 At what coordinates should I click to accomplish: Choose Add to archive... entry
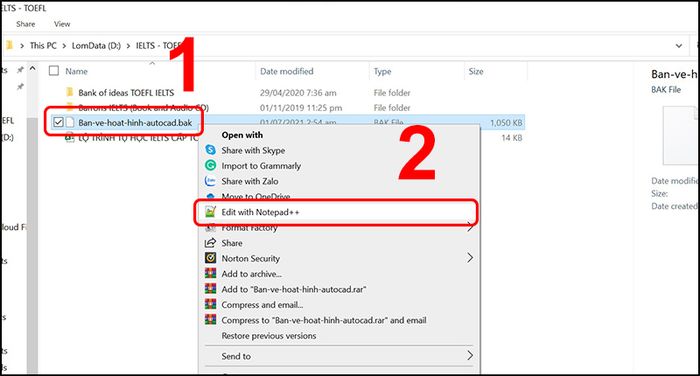(x=251, y=274)
